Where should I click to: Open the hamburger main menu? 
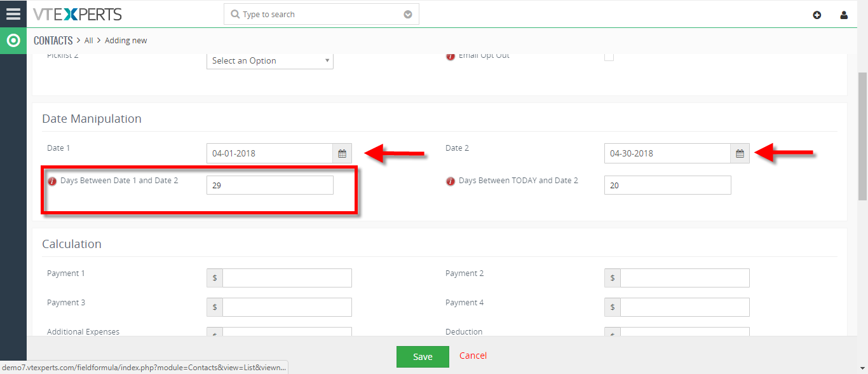click(13, 13)
